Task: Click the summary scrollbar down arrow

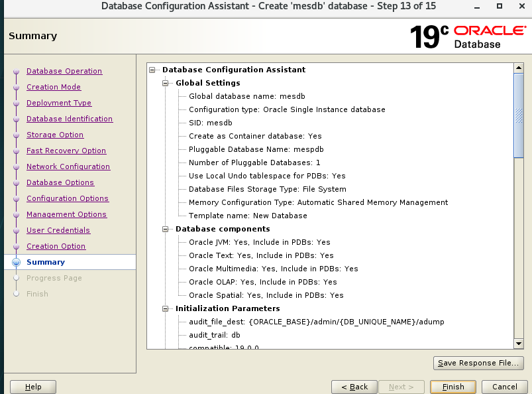Action: tap(519, 343)
